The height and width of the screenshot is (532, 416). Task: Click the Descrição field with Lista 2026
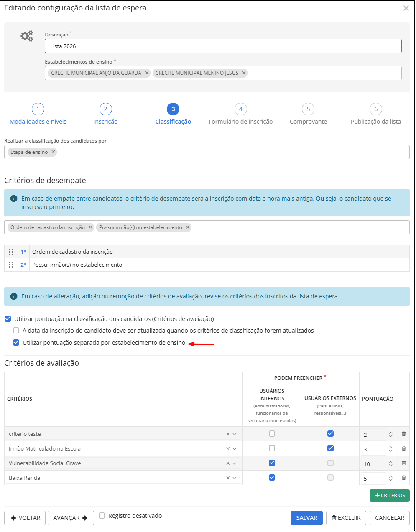[x=223, y=46]
